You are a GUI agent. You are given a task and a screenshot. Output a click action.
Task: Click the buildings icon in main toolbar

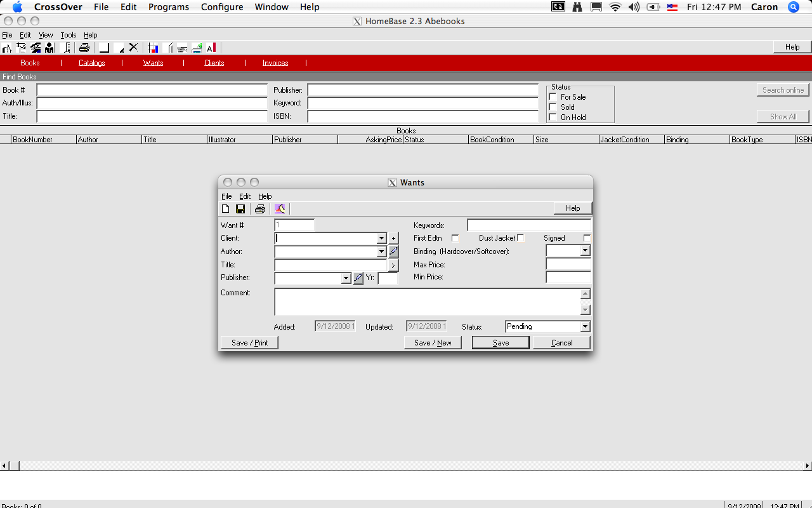click(x=6, y=48)
